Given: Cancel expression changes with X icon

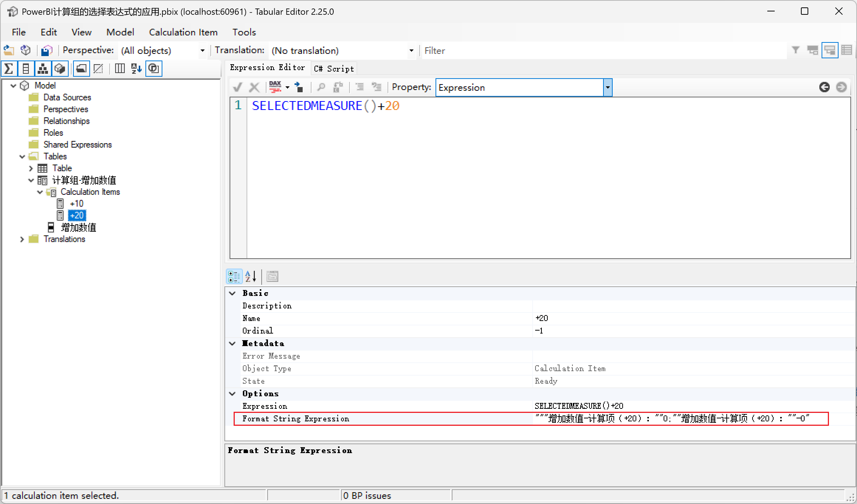Looking at the screenshot, I should point(254,87).
